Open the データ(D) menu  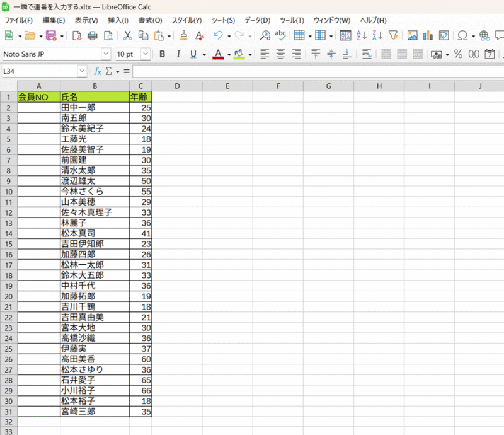pyautogui.click(x=257, y=21)
